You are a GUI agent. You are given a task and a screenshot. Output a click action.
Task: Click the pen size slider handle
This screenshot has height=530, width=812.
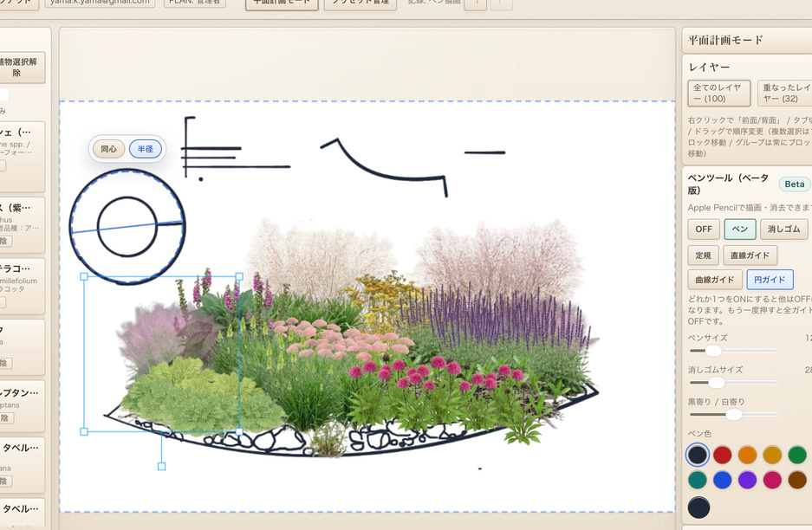pyautogui.click(x=713, y=351)
